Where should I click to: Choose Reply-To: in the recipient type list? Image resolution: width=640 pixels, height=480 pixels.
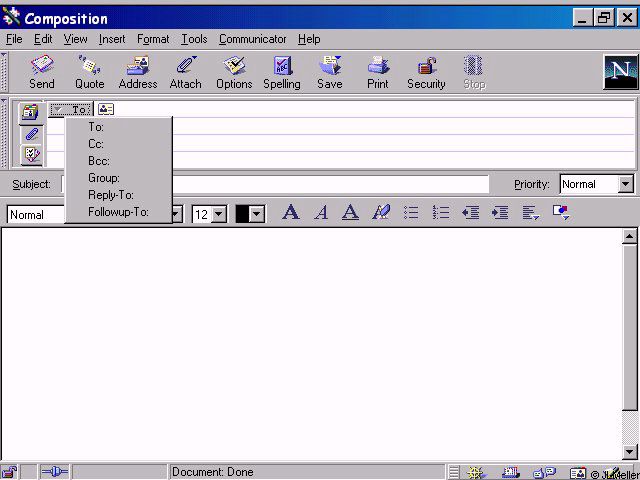119,195
